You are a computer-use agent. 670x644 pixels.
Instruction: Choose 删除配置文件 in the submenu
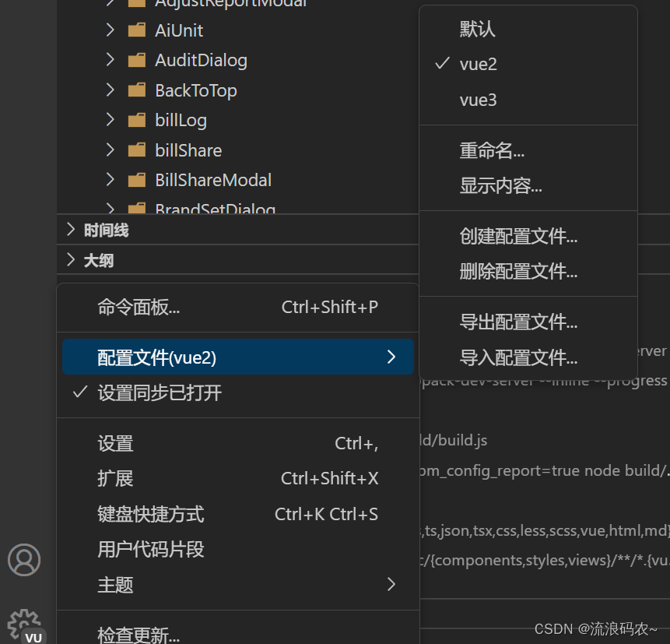518,272
